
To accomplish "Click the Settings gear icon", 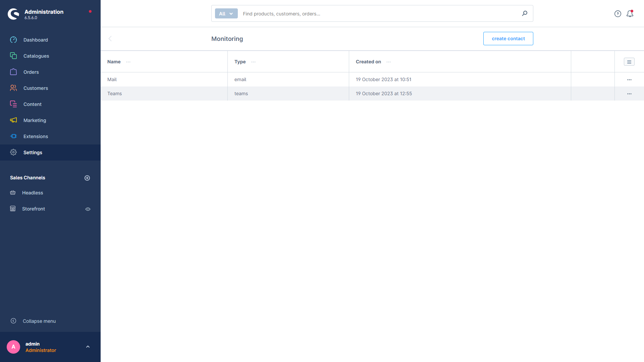I will [x=13, y=153].
